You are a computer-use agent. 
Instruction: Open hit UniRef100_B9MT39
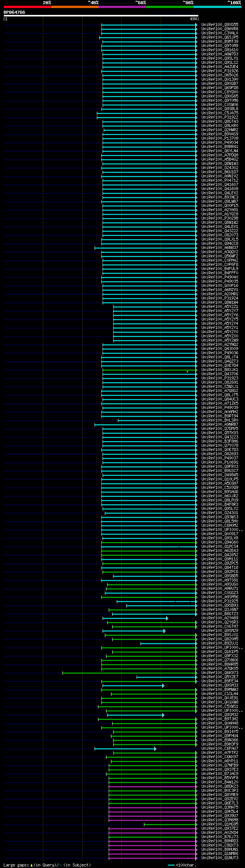(220, 41)
